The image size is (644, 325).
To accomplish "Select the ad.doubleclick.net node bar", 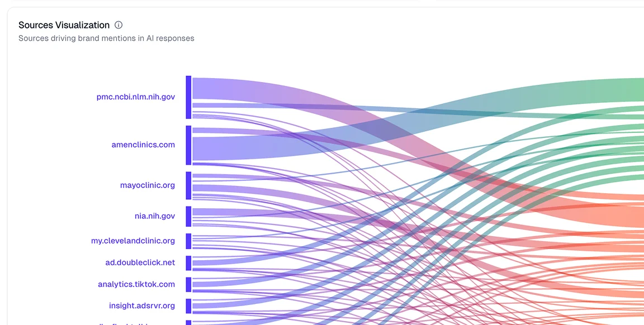I will (x=189, y=263).
